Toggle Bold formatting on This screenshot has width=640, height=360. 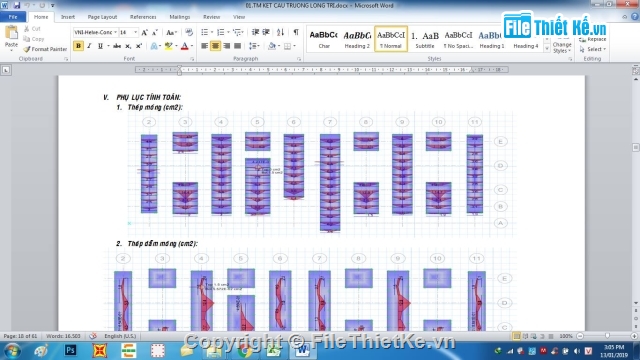[78, 46]
